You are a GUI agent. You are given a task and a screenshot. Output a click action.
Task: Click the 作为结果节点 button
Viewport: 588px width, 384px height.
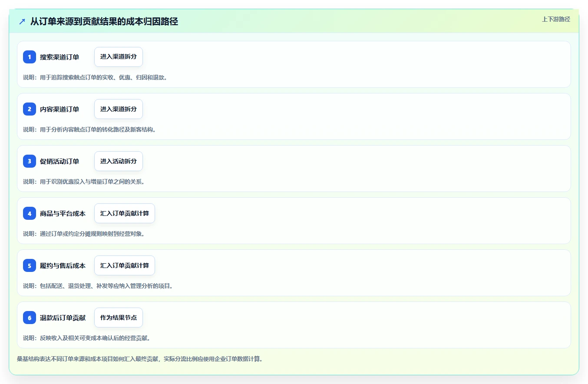(x=119, y=318)
